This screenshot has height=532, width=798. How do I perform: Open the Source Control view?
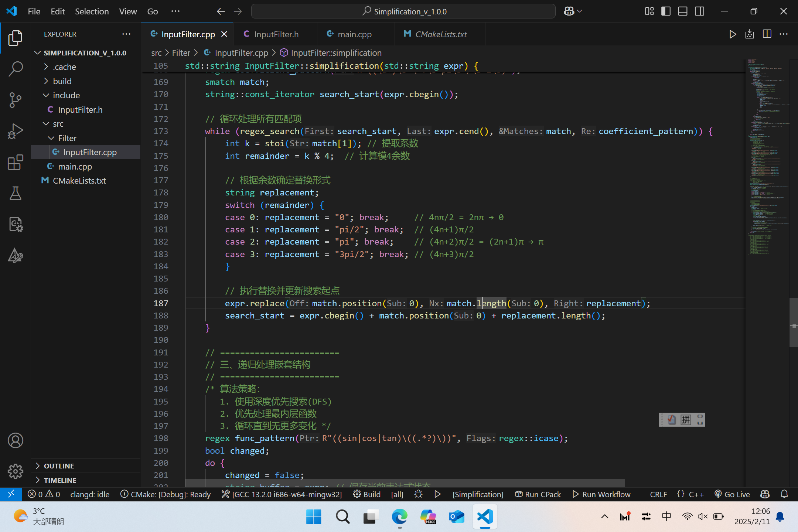point(15,100)
